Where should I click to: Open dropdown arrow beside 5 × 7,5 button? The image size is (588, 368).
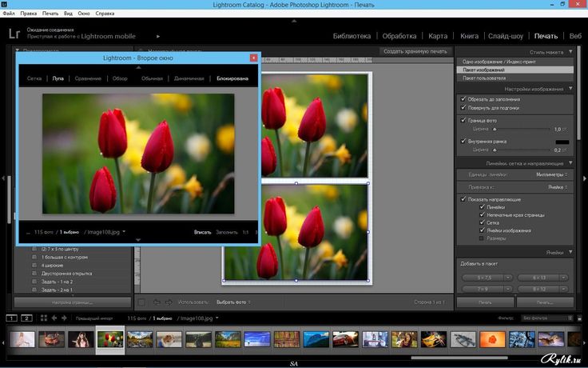(x=508, y=278)
